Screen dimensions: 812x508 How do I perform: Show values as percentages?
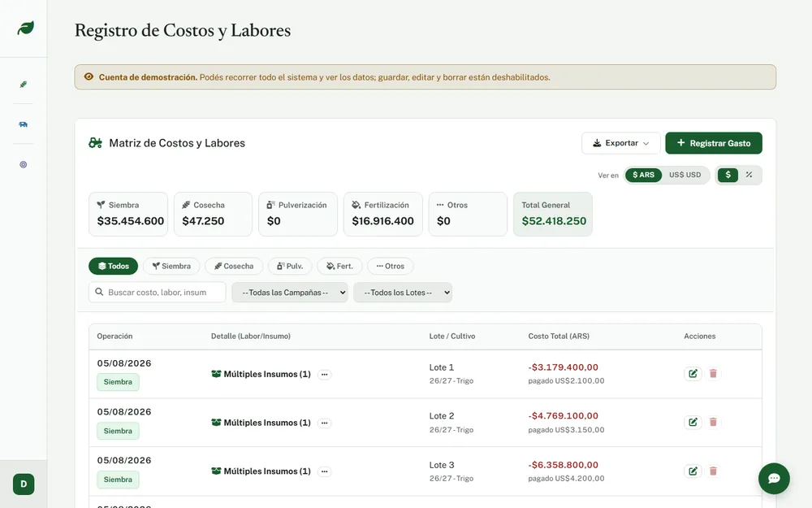click(x=749, y=175)
